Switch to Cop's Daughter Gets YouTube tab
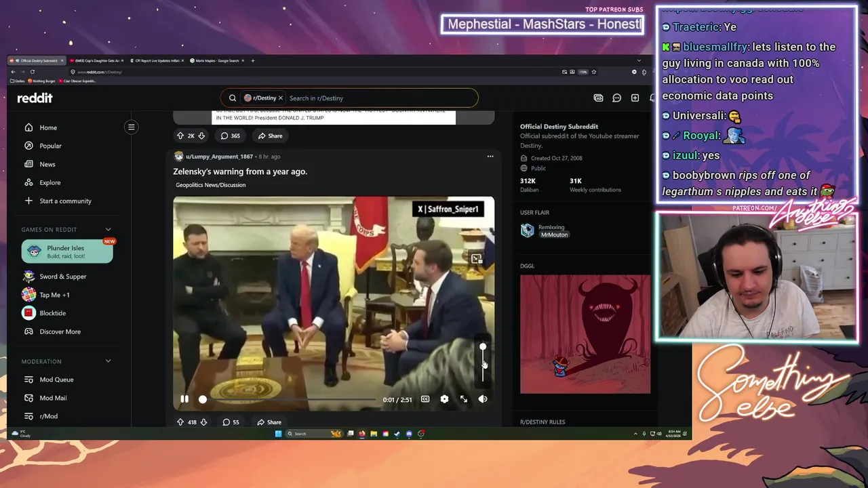868x488 pixels. [x=97, y=60]
